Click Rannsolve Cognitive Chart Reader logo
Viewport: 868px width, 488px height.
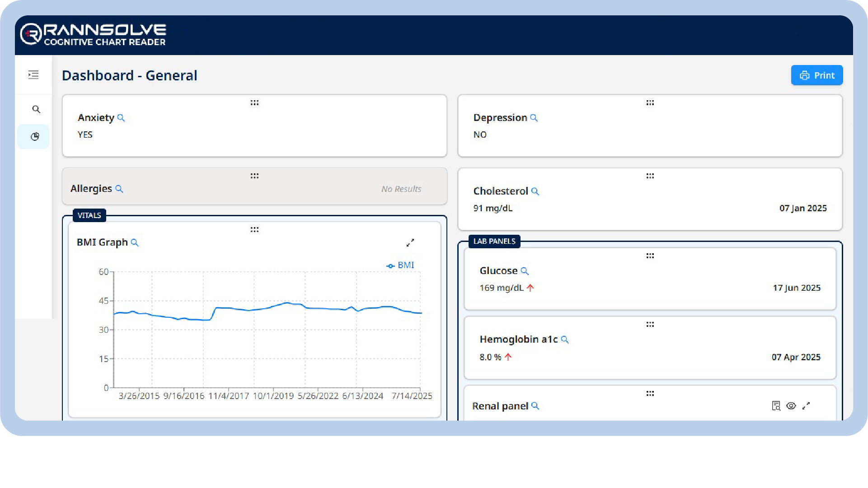pyautogui.click(x=94, y=35)
